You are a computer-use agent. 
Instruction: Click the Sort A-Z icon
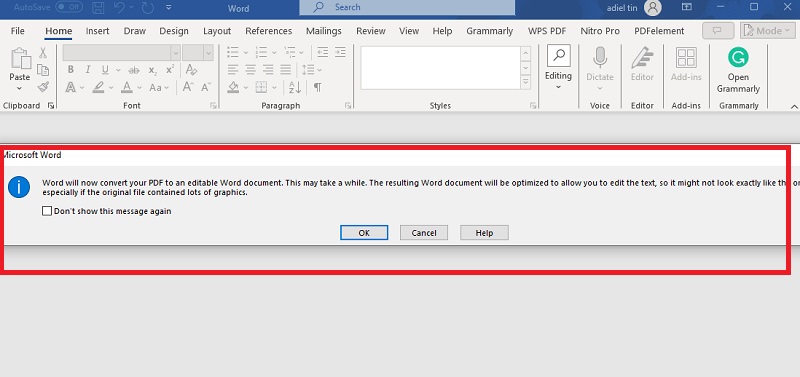point(295,87)
